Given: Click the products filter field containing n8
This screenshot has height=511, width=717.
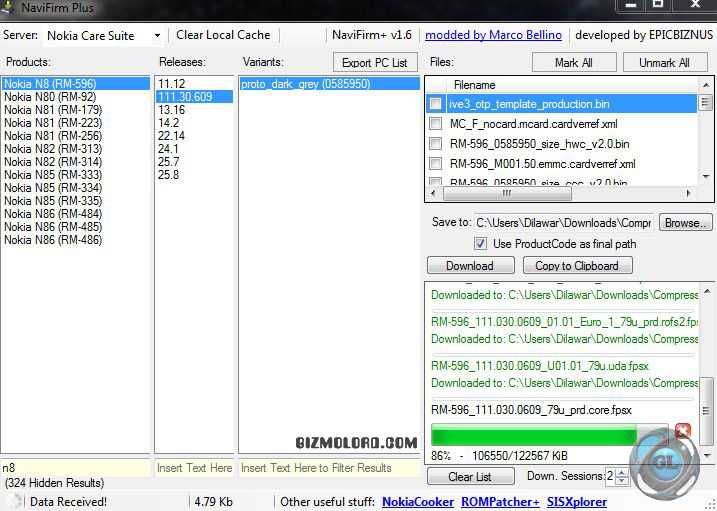Looking at the screenshot, I should (75, 468).
